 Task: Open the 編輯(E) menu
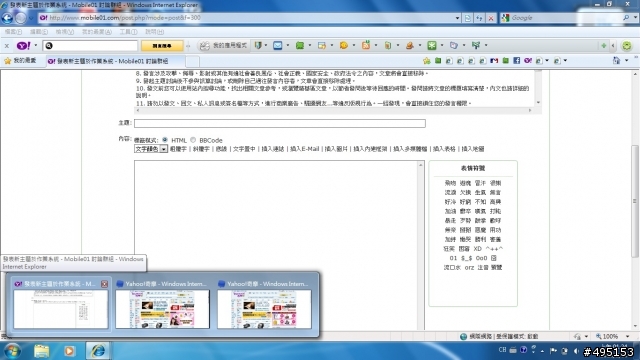pyautogui.click(x=39, y=32)
